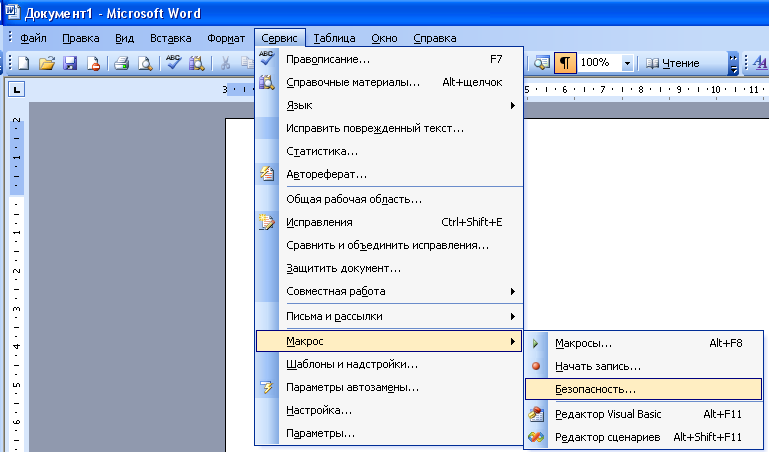Open the Вид menu

point(125,38)
